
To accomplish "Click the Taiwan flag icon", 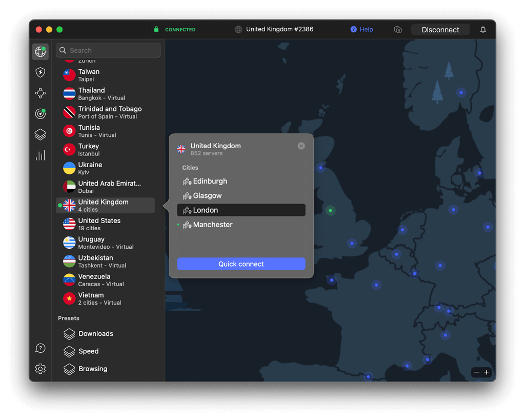I will point(69,75).
